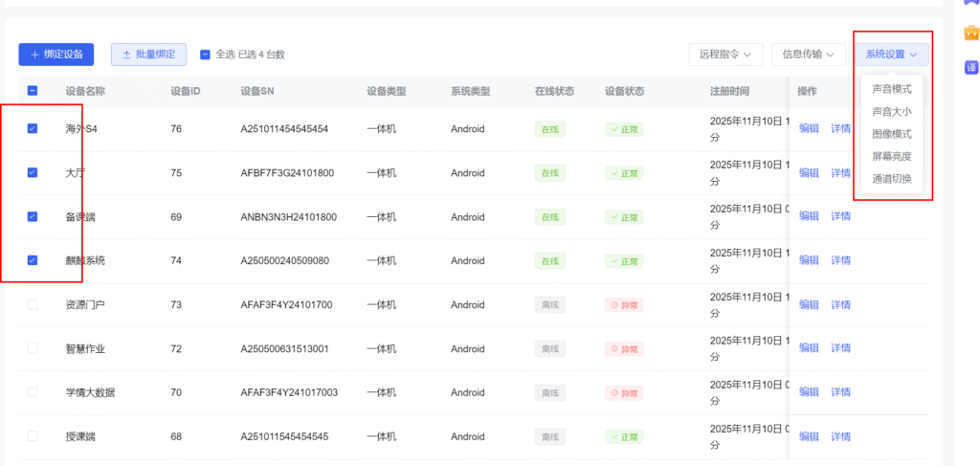The width and height of the screenshot is (980, 466).
Task: Expand the 信息传输 dropdown
Action: tap(808, 55)
